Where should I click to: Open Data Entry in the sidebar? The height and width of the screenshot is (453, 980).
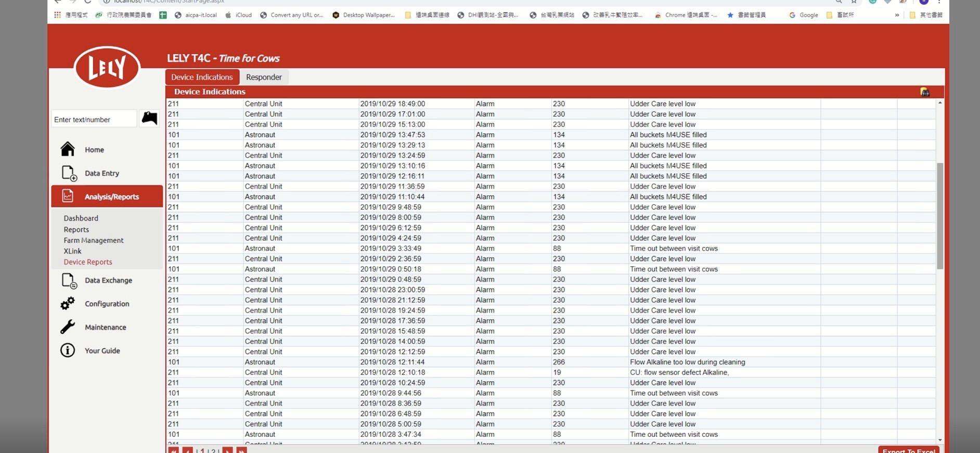pos(102,173)
